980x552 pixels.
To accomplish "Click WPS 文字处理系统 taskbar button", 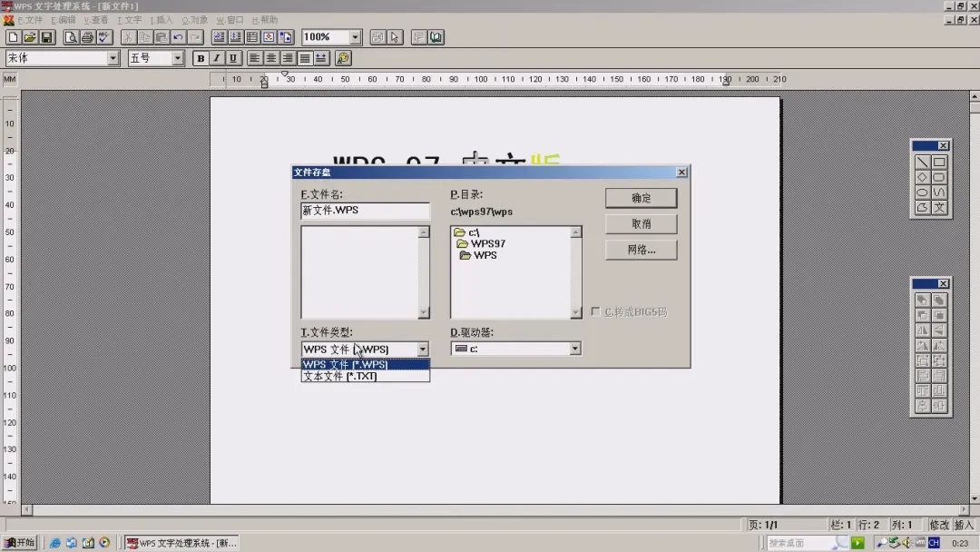I will (x=181, y=543).
